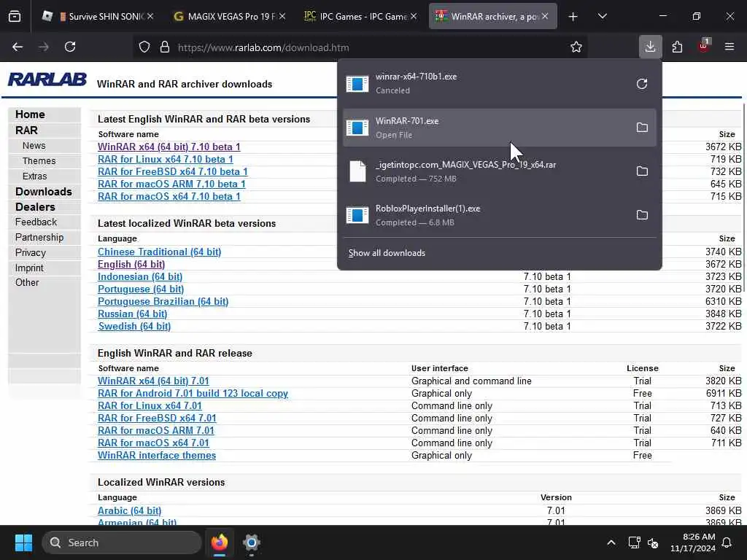The height and width of the screenshot is (560, 747).
Task: Show WinRAR-701.exe in its folder
Action: 642,127
